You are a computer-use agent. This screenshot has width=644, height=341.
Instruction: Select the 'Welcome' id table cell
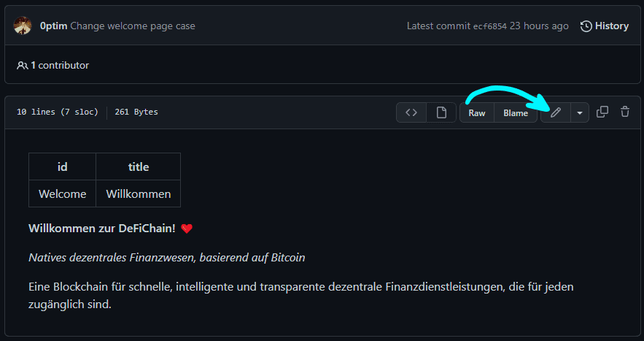[x=63, y=194]
